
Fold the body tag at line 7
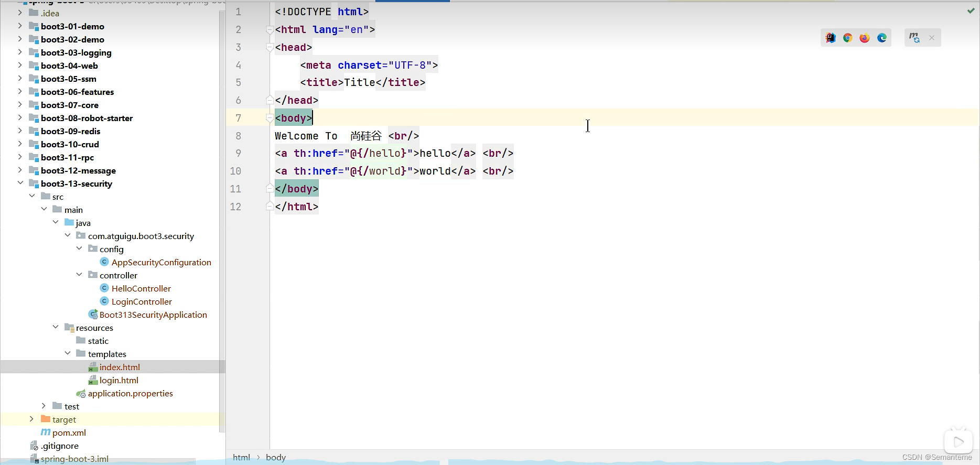270,118
